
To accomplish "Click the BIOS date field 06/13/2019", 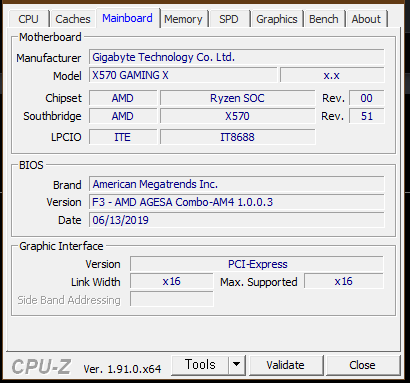I will 237,220.
